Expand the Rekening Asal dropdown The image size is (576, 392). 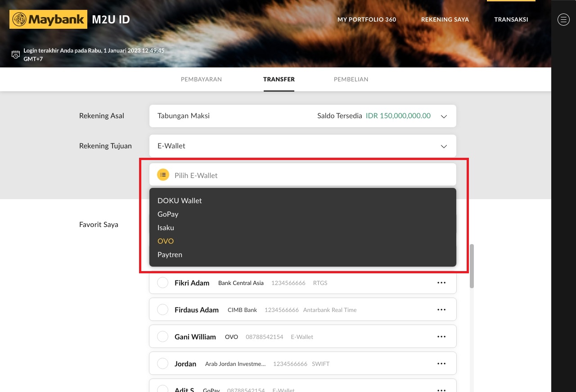[444, 116]
